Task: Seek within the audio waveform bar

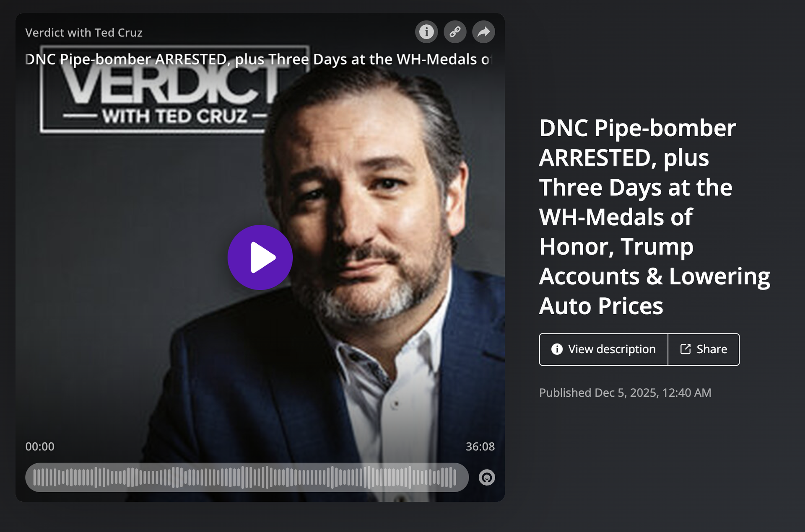Action: (247, 478)
